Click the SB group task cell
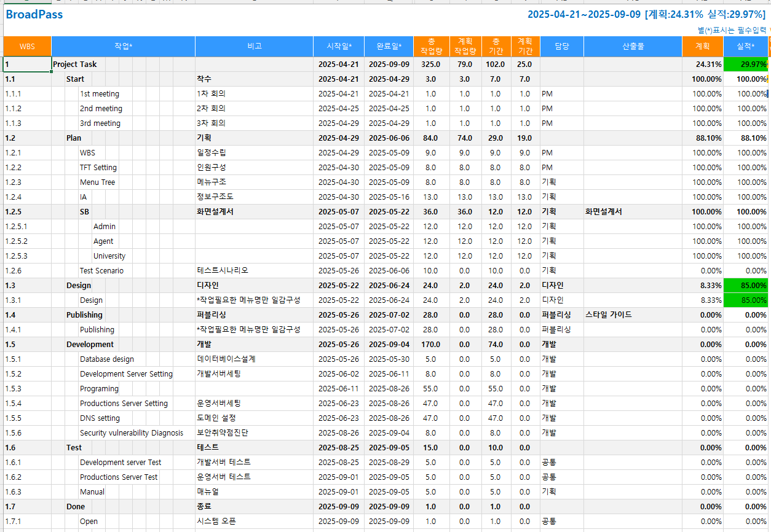This screenshot has width=771, height=532. (x=84, y=212)
